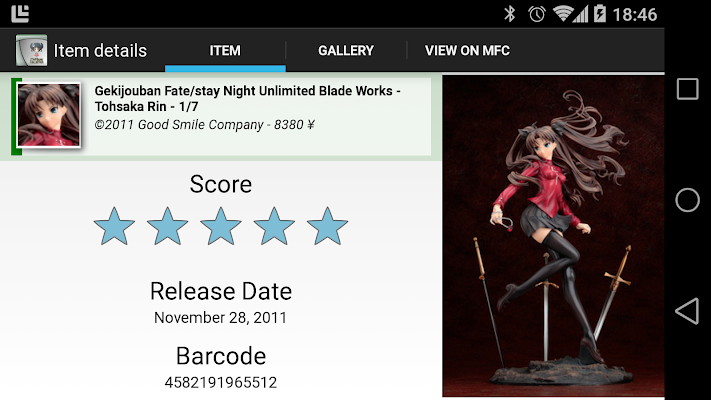Click the barcode number 4582191965512

click(221, 382)
